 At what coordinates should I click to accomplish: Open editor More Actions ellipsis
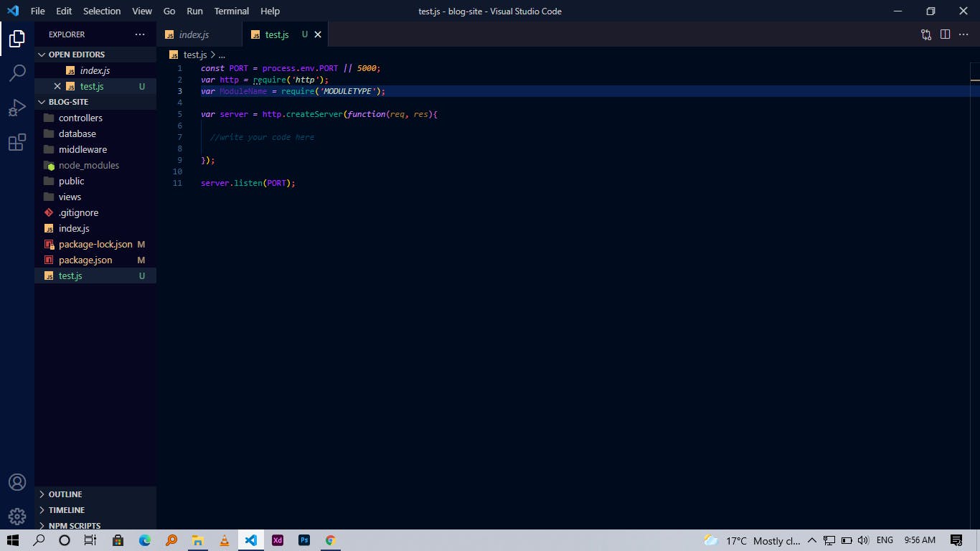pos(963,34)
